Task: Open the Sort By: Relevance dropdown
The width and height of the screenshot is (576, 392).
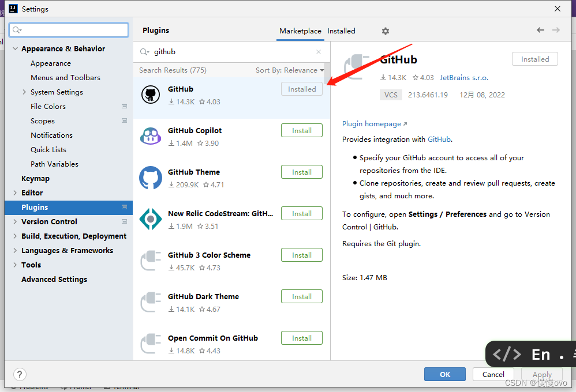Action: tap(290, 70)
